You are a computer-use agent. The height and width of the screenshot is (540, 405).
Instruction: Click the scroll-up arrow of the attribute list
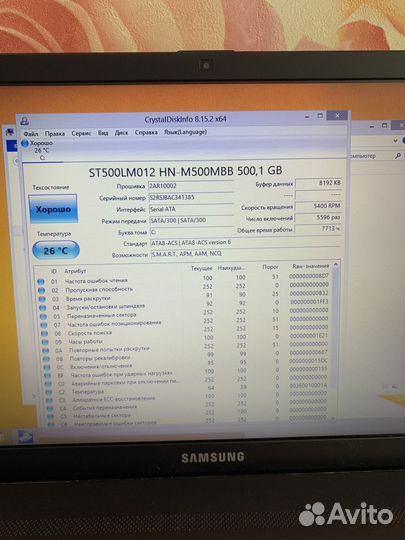[335, 264]
